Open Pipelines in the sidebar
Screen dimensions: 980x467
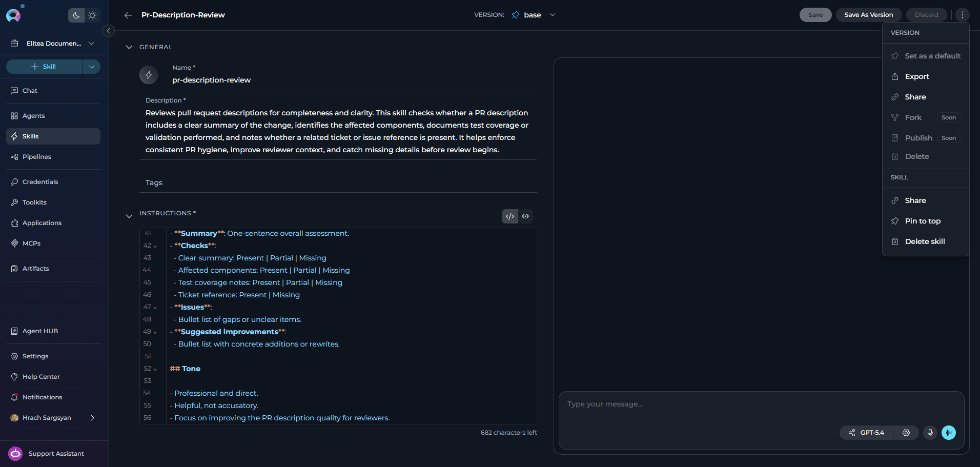coord(53,157)
